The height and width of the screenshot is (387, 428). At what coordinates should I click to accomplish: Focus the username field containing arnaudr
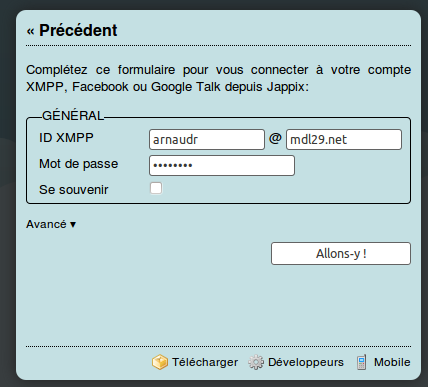[207, 140]
